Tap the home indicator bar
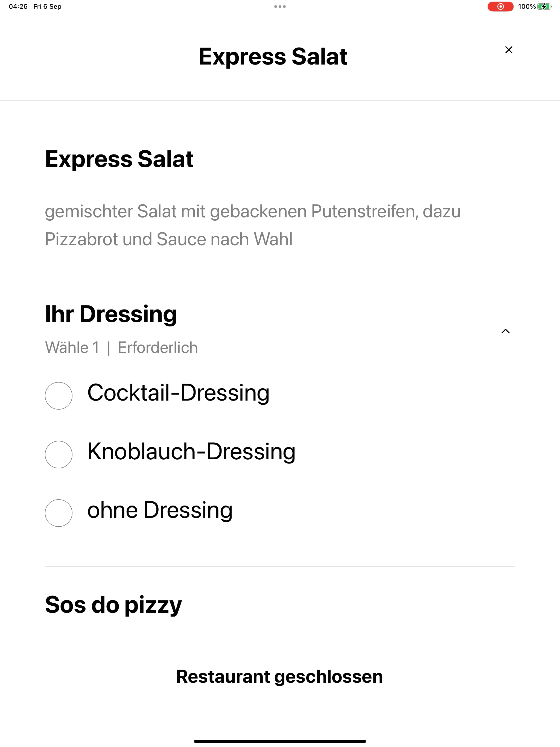 280,741
